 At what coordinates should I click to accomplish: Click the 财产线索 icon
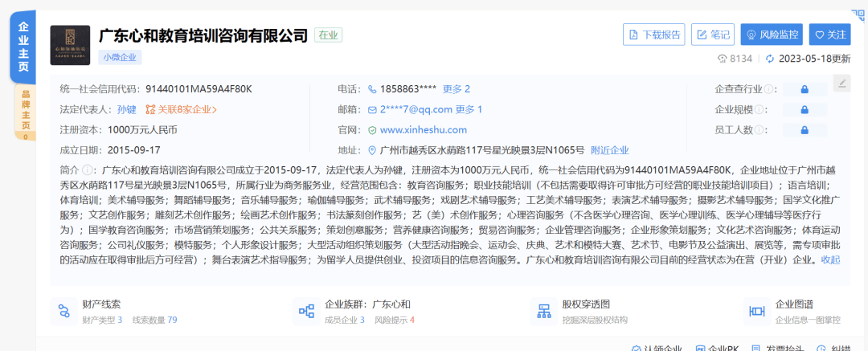tap(64, 311)
